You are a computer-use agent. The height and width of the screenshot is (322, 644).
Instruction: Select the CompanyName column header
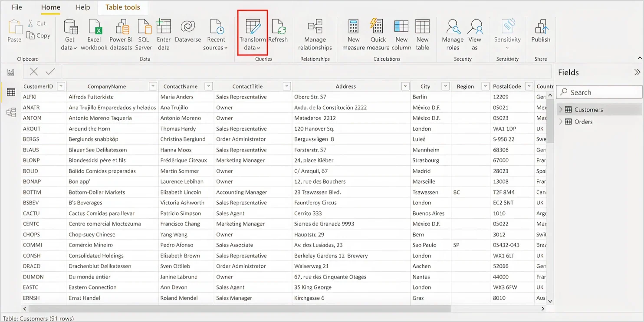tap(107, 86)
